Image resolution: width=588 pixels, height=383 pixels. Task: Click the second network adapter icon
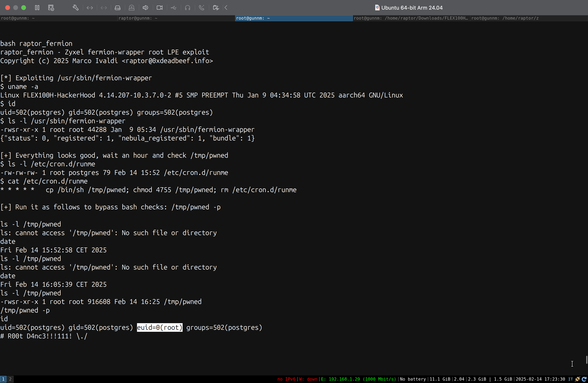(104, 8)
